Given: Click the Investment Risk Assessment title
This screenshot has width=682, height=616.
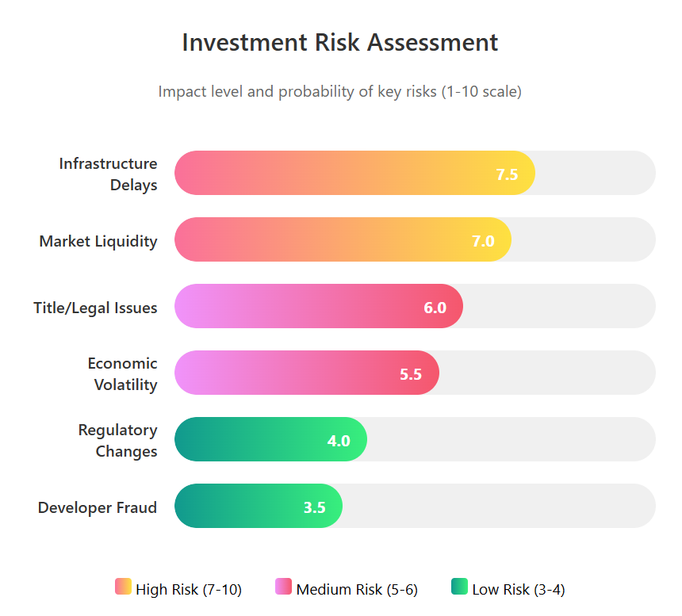Looking at the screenshot, I should [340, 42].
